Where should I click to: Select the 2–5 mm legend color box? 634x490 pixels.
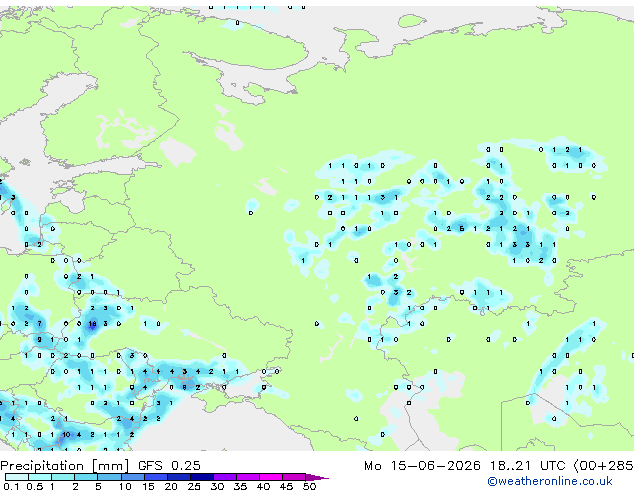point(86,477)
